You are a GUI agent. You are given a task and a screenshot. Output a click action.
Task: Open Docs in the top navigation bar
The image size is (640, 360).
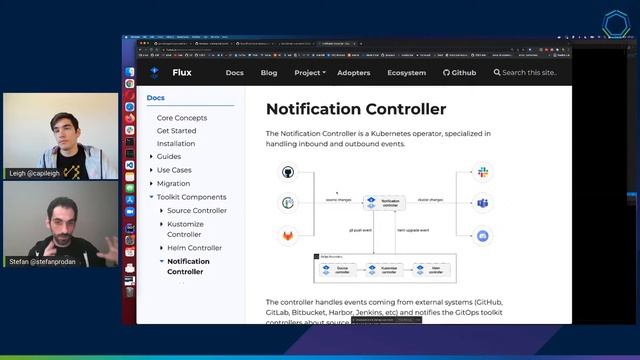point(235,73)
